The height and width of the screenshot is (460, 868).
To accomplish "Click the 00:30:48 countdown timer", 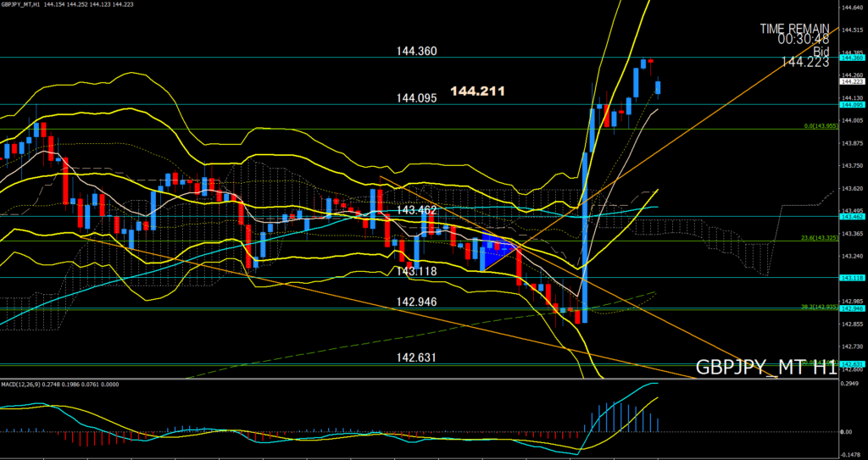I will pos(804,39).
